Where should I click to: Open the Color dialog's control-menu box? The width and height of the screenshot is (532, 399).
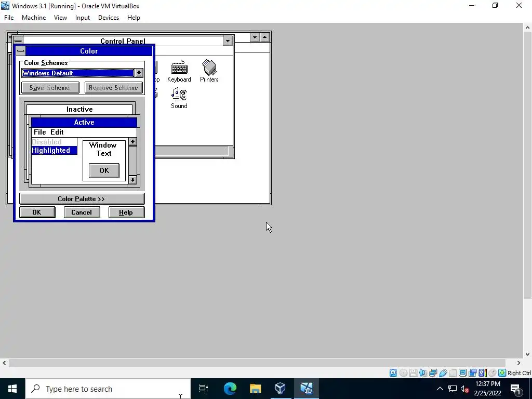[x=21, y=51]
